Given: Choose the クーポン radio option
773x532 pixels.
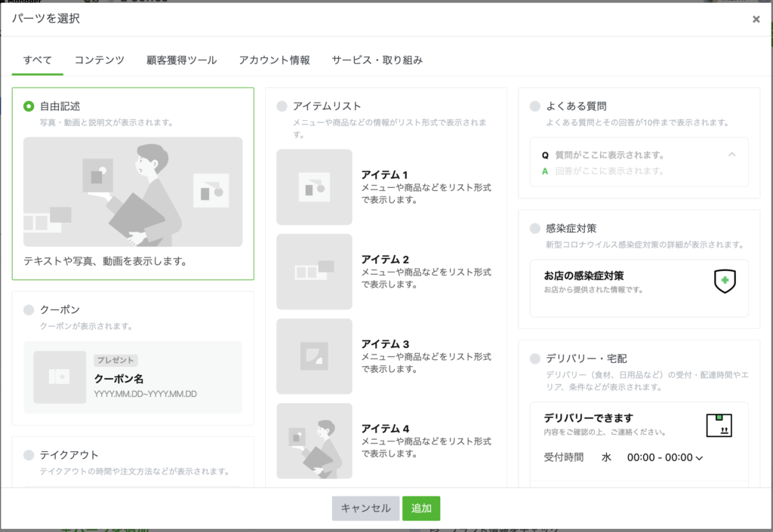Looking at the screenshot, I should click(29, 309).
